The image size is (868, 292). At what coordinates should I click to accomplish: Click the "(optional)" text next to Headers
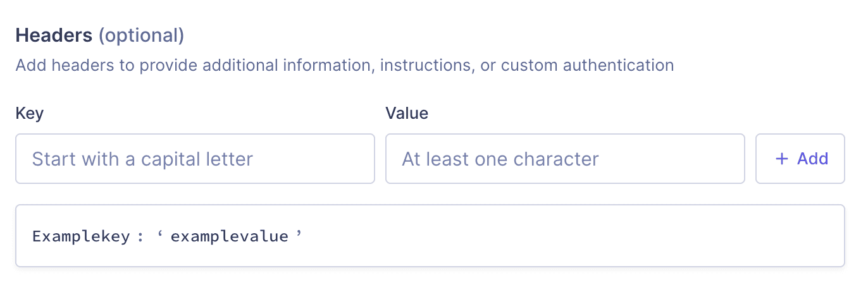[x=141, y=35]
